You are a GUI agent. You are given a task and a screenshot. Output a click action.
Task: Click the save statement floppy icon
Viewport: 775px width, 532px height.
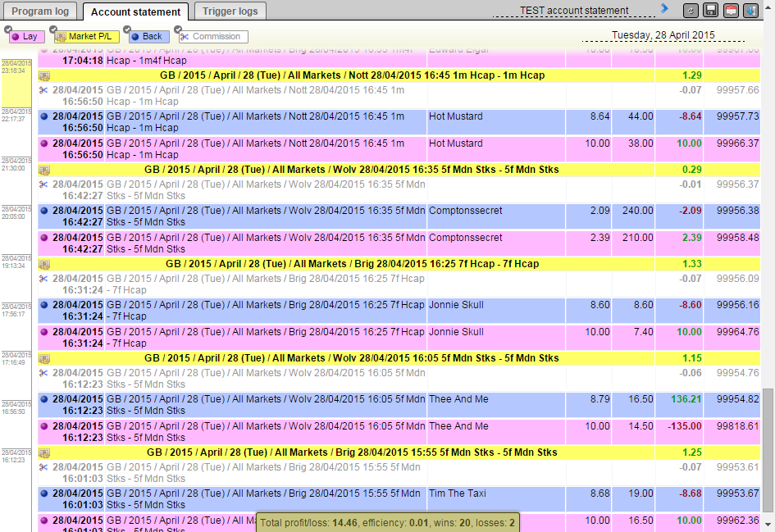click(711, 11)
